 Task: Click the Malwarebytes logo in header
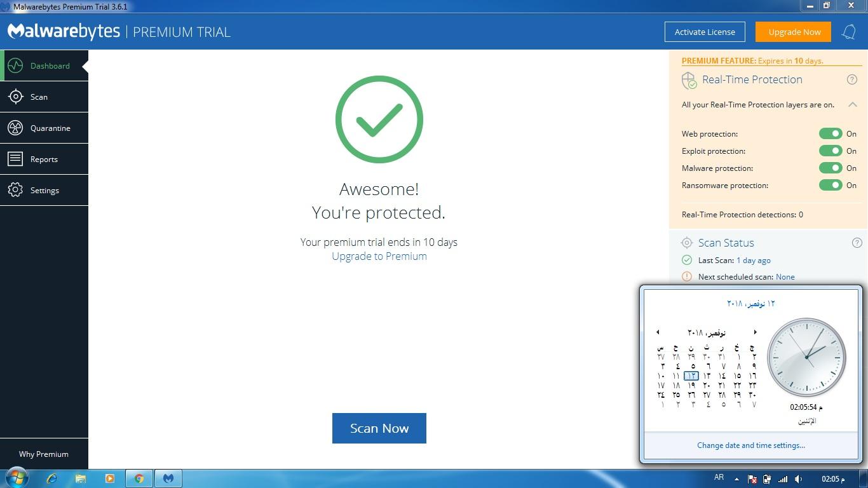pos(64,32)
